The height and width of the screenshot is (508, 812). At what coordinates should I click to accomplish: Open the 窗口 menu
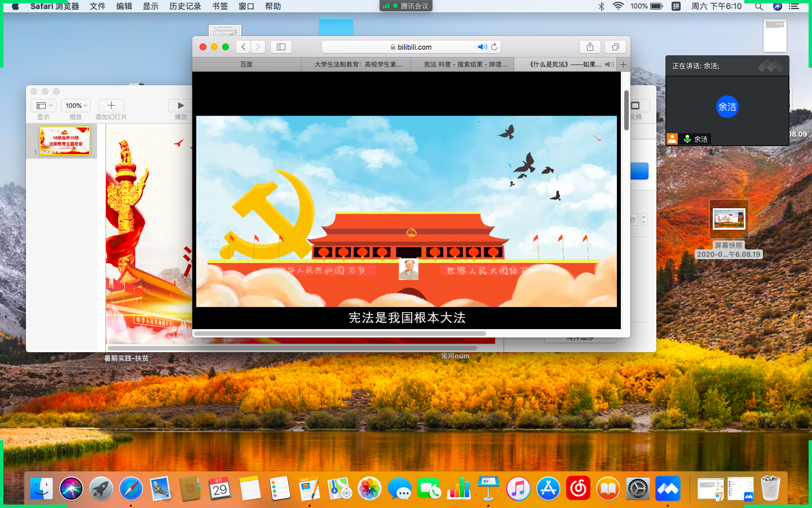(x=246, y=6)
